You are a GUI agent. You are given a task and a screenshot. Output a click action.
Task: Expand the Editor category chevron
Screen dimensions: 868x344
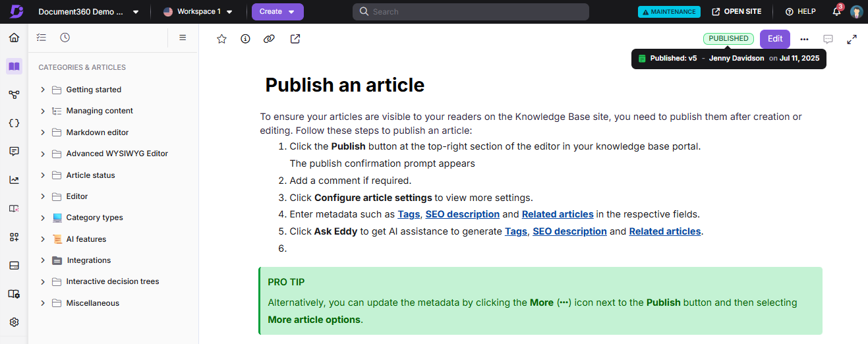point(43,196)
